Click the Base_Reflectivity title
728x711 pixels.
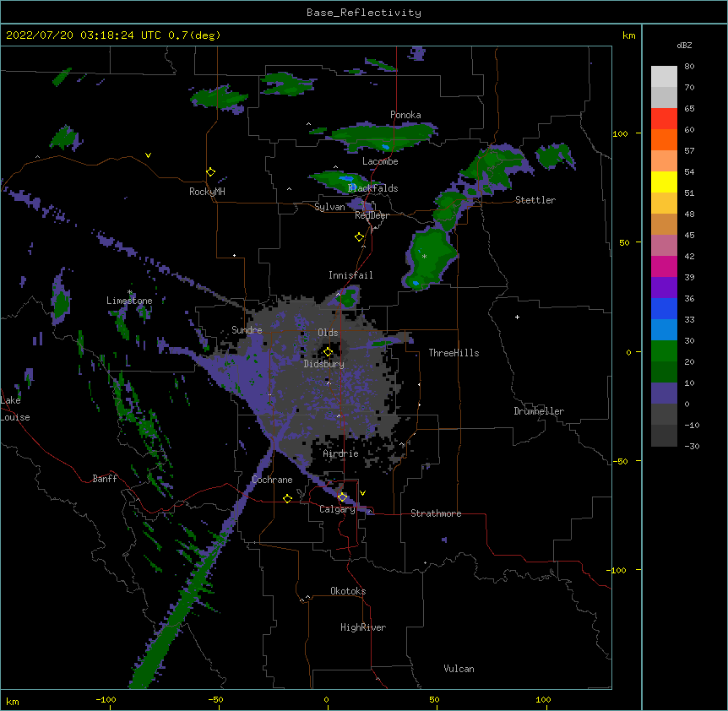point(364,13)
